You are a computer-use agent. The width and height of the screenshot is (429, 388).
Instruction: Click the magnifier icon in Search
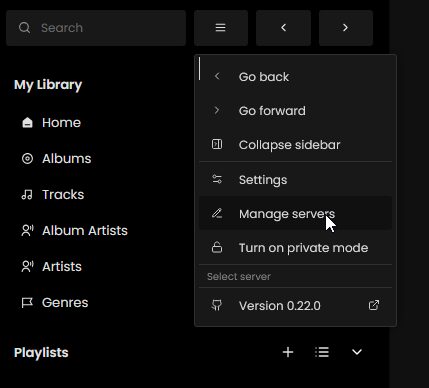pos(25,28)
